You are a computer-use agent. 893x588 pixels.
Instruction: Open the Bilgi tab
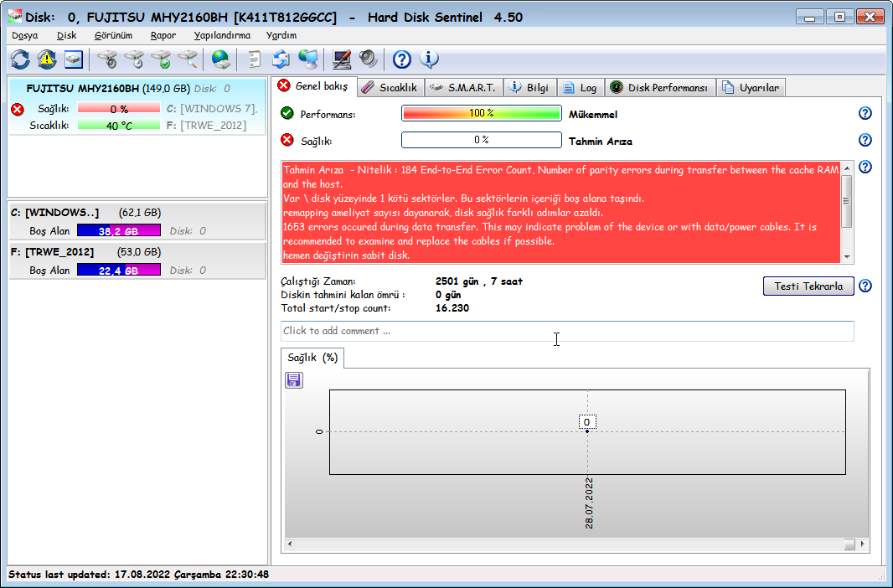click(x=529, y=88)
